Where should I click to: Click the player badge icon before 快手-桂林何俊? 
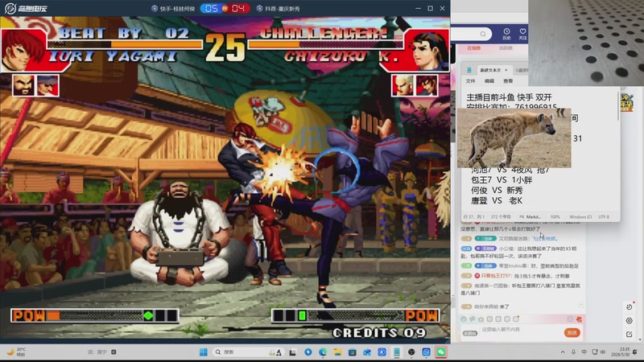pyautogui.click(x=155, y=9)
